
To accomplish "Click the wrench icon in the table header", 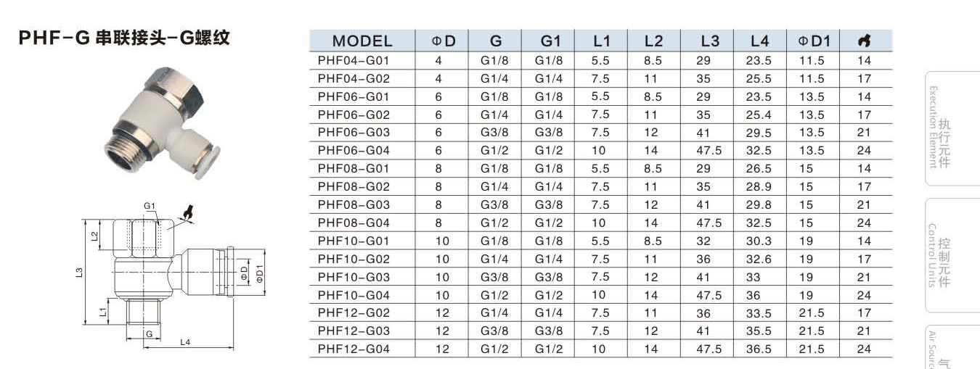I will 864,41.
